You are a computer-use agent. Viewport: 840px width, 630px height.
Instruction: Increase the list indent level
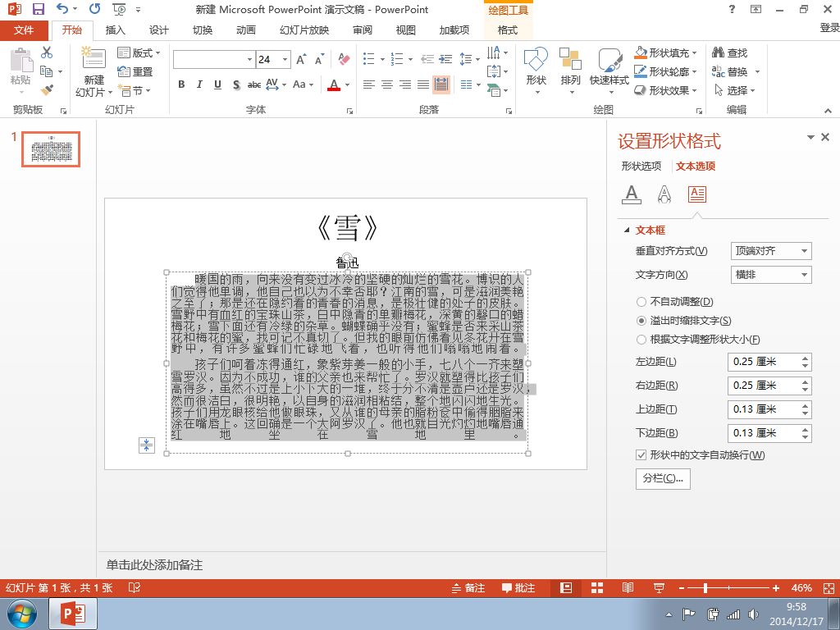[445, 59]
